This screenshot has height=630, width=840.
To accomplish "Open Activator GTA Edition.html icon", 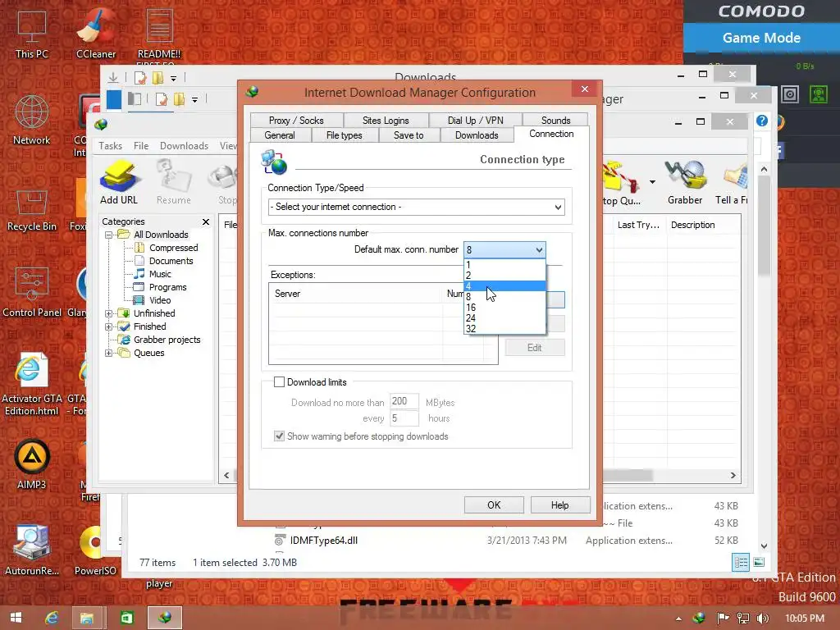I will 32,385.
